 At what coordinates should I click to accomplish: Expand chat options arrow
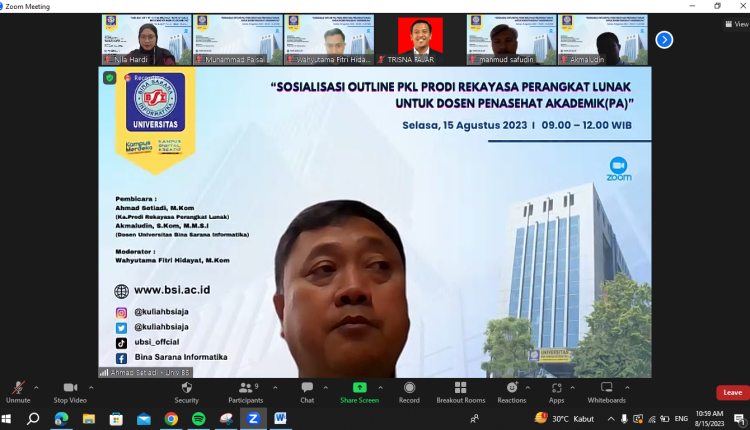326,388
